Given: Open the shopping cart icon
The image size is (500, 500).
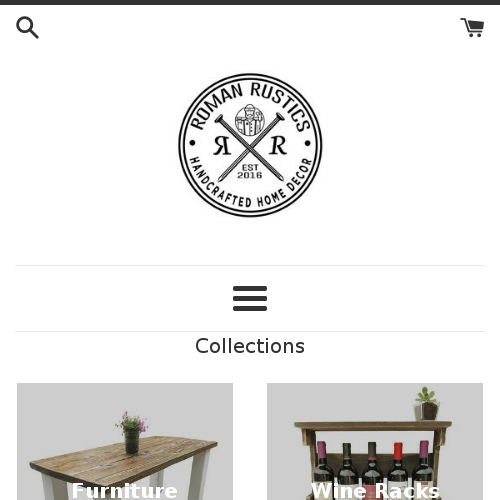Looking at the screenshot, I should [472, 27].
